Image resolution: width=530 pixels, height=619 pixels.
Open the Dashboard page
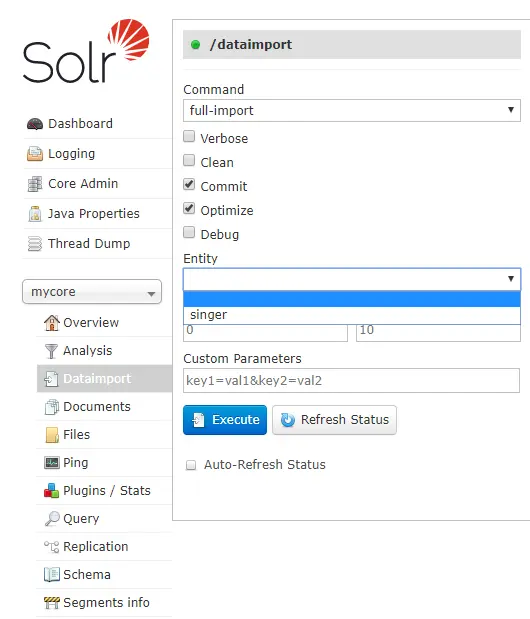point(80,124)
